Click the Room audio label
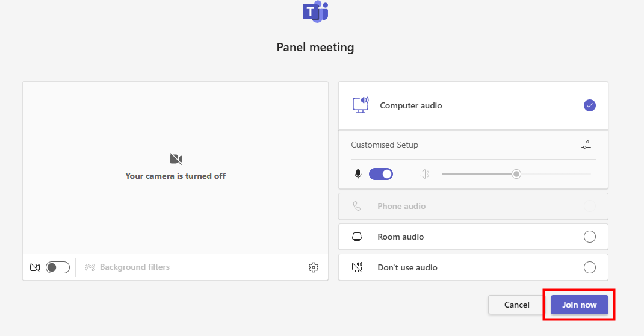Viewport: 644px width, 336px height. 400,237
